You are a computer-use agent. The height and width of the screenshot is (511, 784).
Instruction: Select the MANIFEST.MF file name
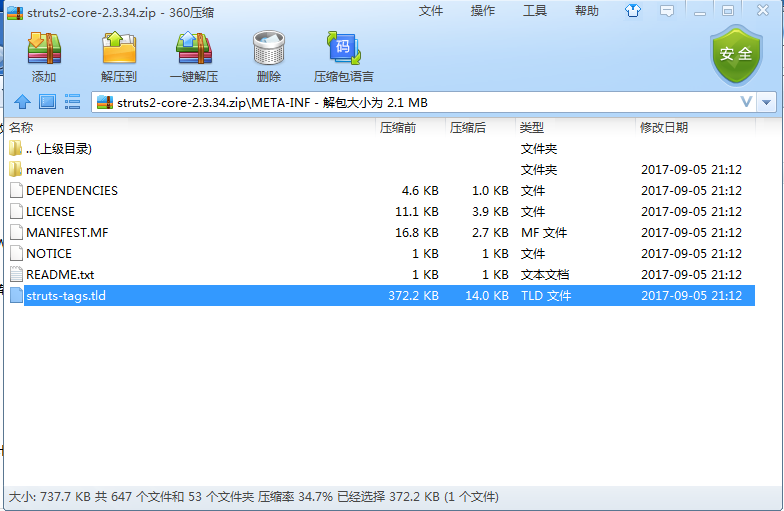pos(67,232)
